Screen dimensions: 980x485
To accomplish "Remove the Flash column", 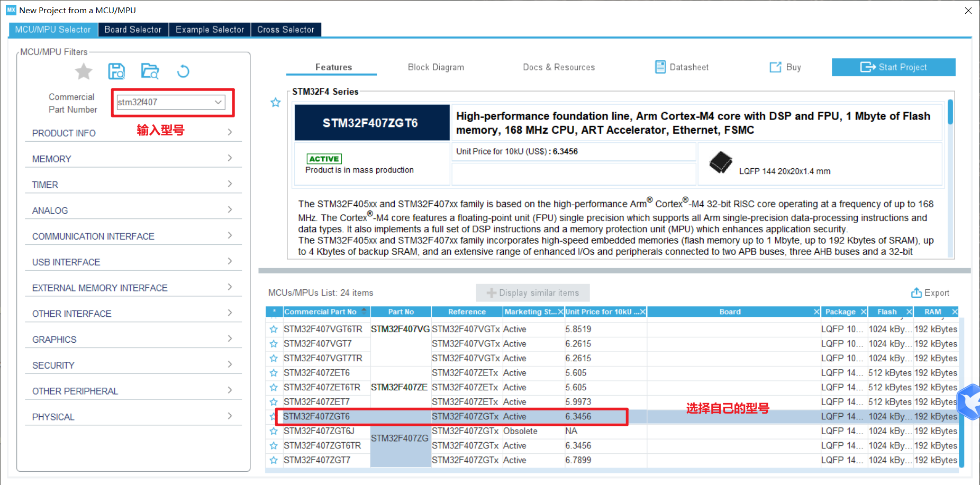I will pos(909,312).
